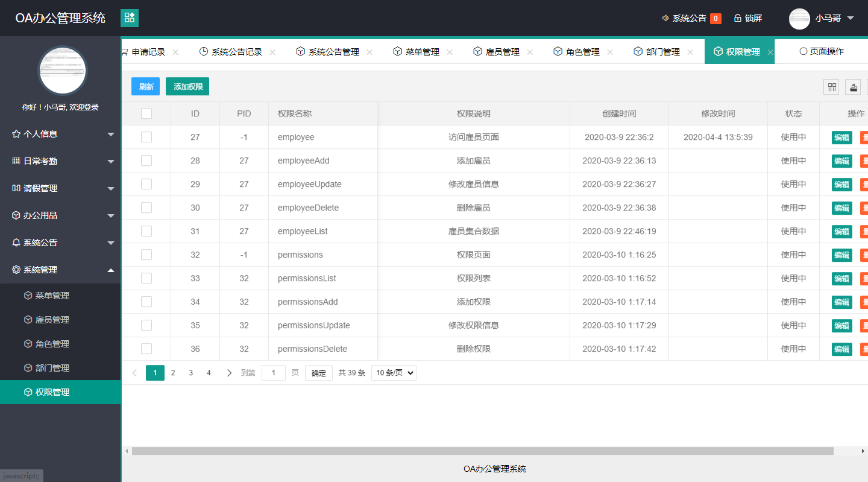Open the 10条/页 page size dropdown

pos(393,373)
